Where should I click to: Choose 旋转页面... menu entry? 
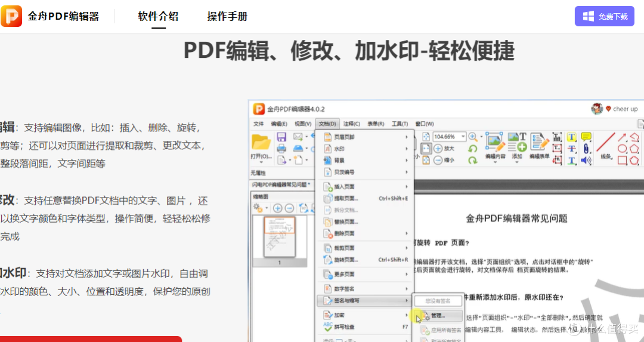[x=365, y=260]
